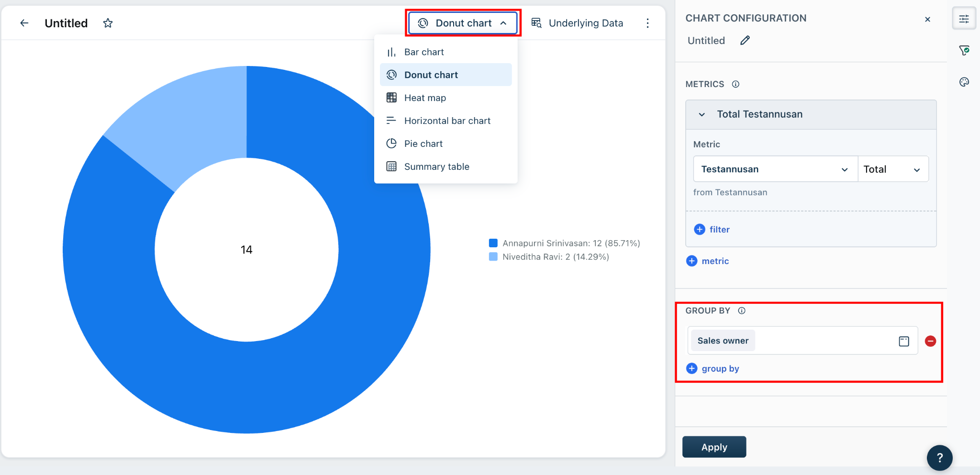Close the Chart Configuration panel
980x475 pixels.
coord(927,19)
